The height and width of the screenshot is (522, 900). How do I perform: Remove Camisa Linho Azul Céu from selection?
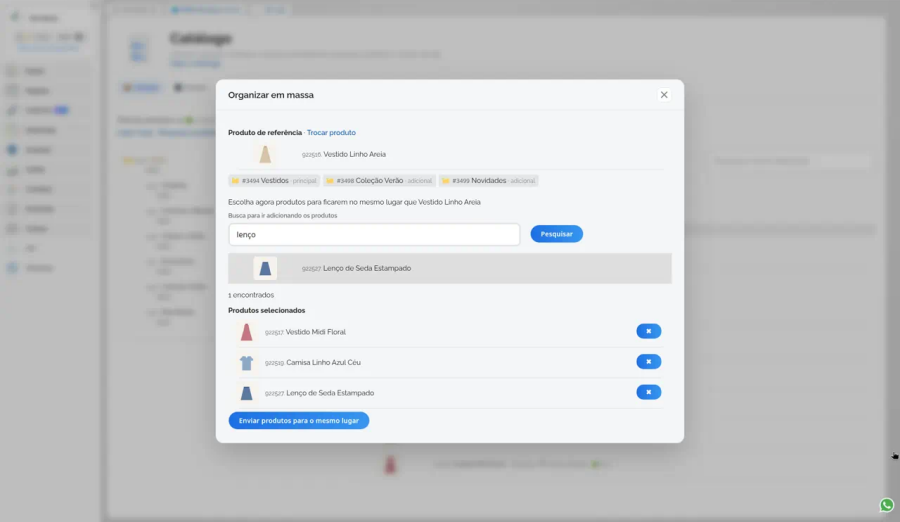click(x=649, y=362)
